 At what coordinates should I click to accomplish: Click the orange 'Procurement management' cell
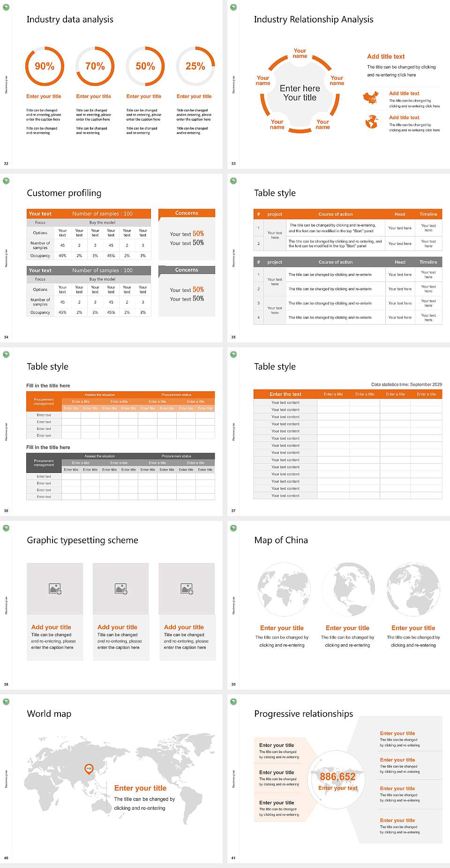point(44,402)
